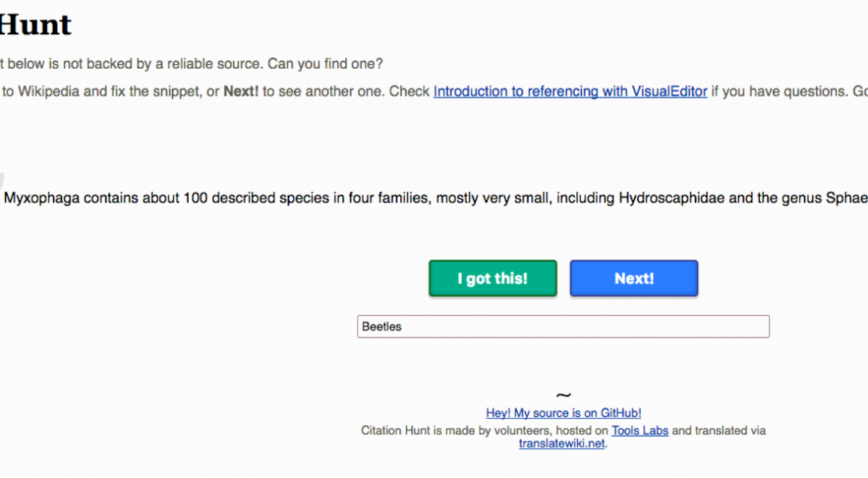Open the translatewiki.net link
Viewport: 868px width, 478px height.
(x=562, y=443)
